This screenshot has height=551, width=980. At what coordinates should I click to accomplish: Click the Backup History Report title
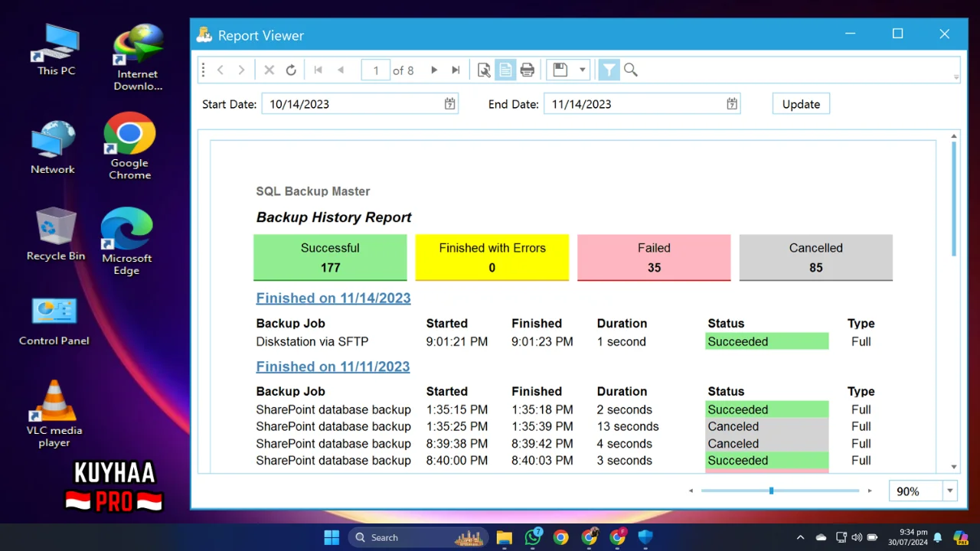334,217
